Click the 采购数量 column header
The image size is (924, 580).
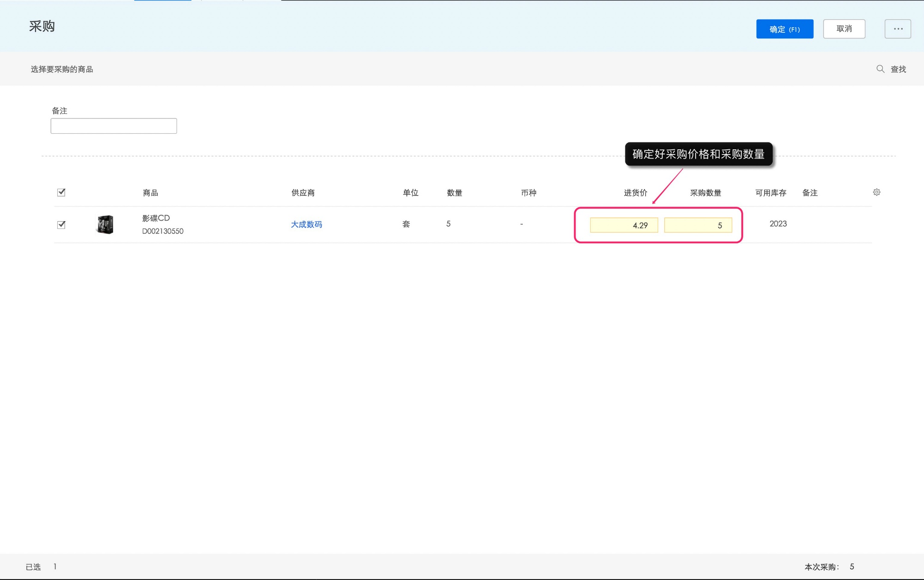705,193
